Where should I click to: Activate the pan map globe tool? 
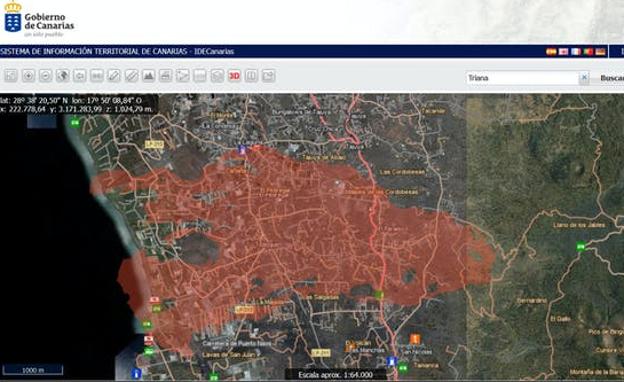(x=62, y=76)
